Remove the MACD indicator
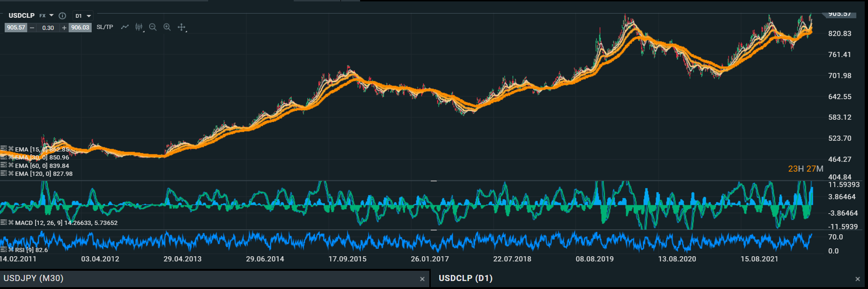The width and height of the screenshot is (868, 289). tap(11, 223)
